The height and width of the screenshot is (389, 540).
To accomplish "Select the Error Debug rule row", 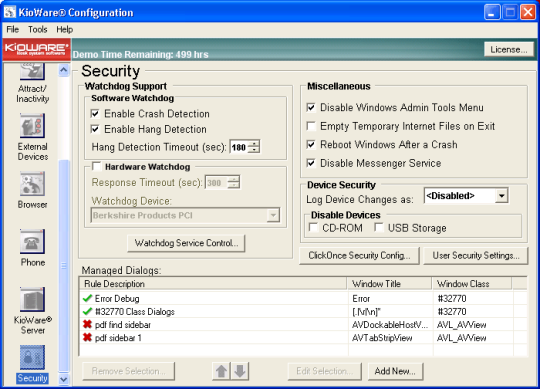I will 303,298.
